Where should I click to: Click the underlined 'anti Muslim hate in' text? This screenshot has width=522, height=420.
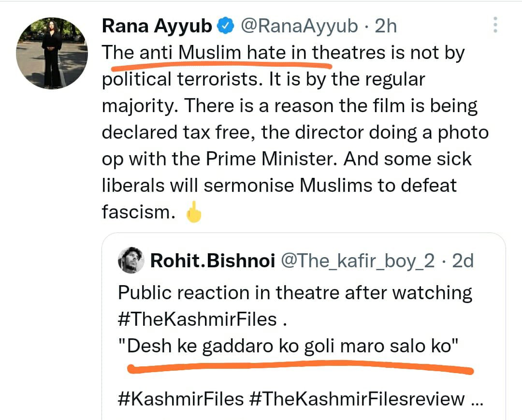(x=224, y=53)
